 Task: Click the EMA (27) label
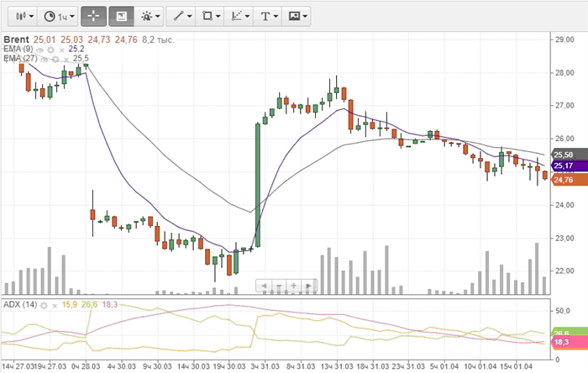coord(21,59)
